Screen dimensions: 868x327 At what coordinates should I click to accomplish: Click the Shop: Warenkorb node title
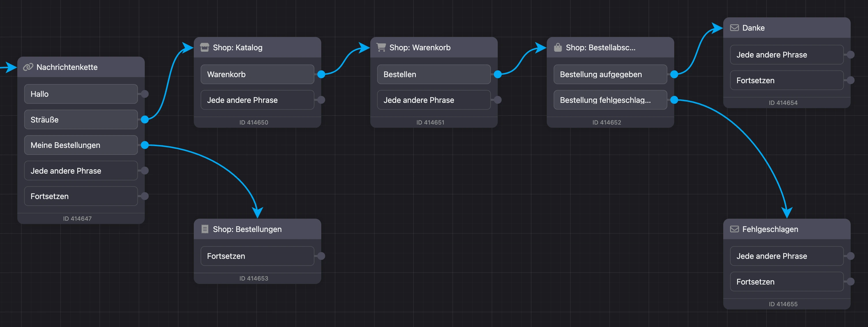coord(420,48)
